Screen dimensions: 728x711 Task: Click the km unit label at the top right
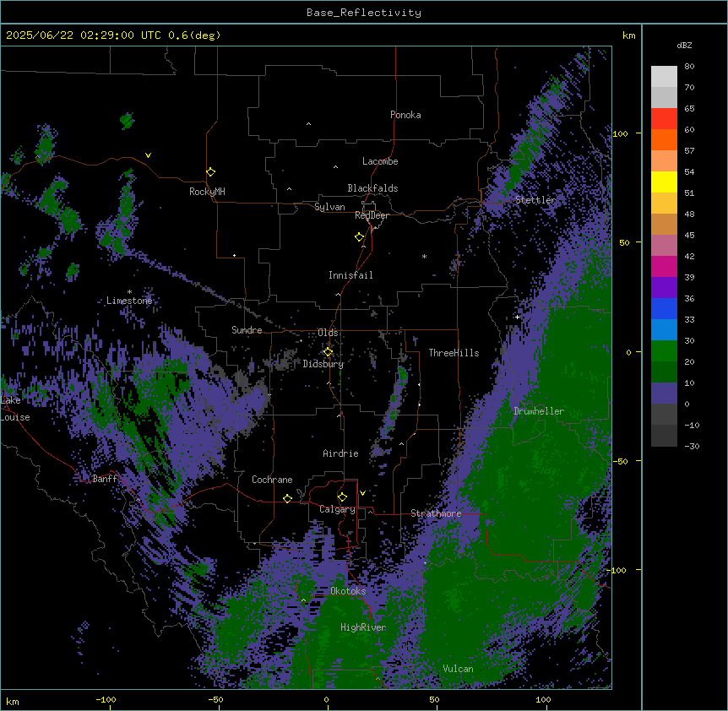click(628, 35)
